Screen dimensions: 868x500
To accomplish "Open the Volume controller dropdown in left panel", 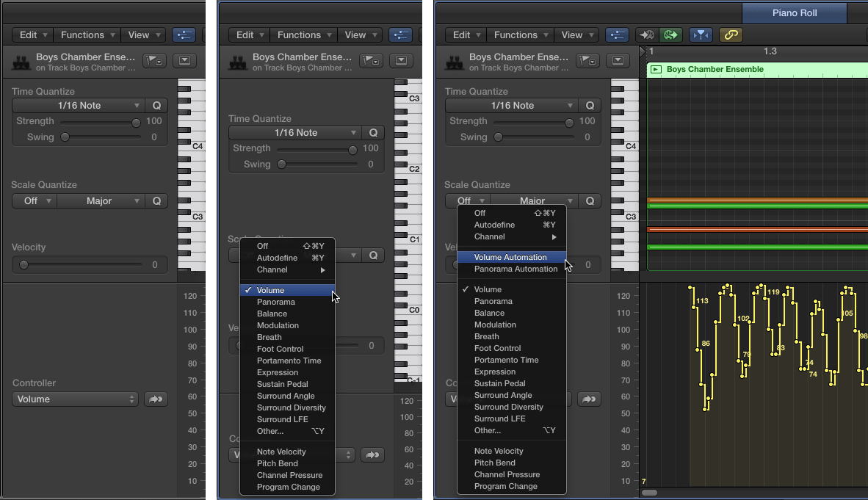I will click(x=75, y=399).
